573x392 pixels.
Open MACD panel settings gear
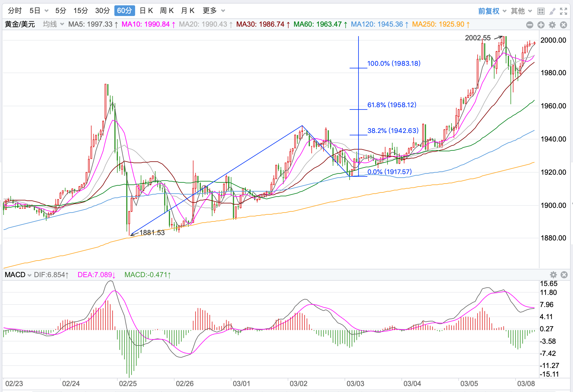click(553, 275)
